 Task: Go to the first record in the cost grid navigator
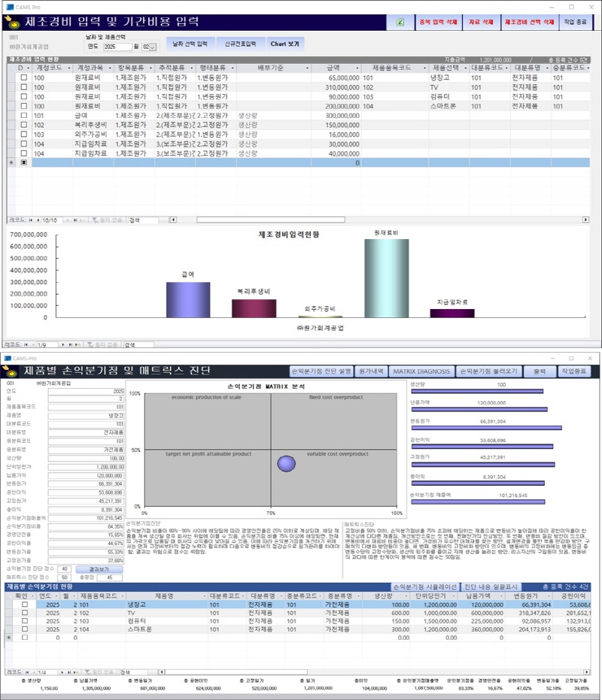[x=31, y=220]
